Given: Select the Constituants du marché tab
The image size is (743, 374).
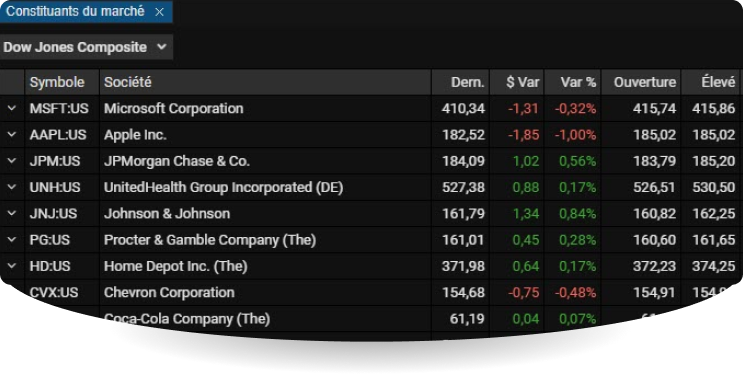Looking at the screenshot, I should tap(75, 11).
